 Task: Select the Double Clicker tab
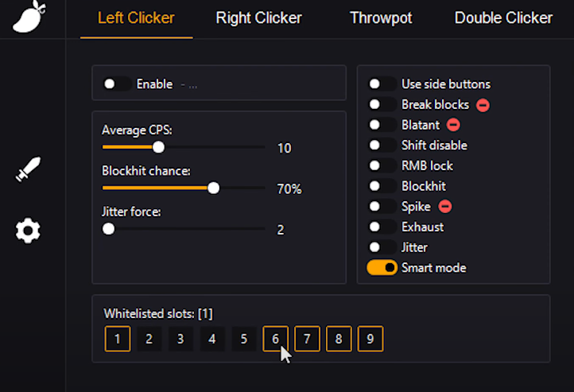[503, 17]
